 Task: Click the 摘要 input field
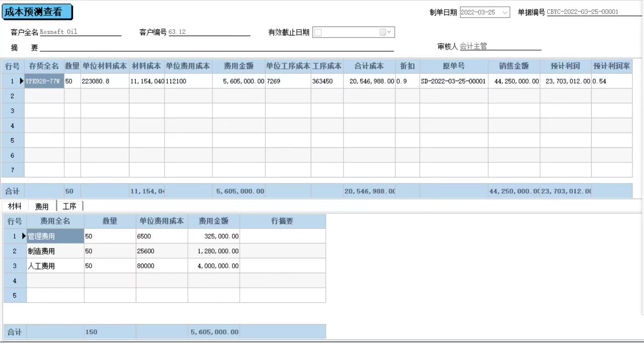coord(216,48)
